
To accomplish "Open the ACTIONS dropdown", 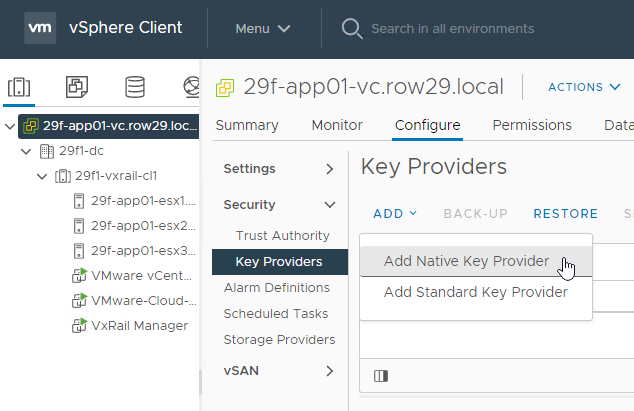I will click(x=584, y=87).
